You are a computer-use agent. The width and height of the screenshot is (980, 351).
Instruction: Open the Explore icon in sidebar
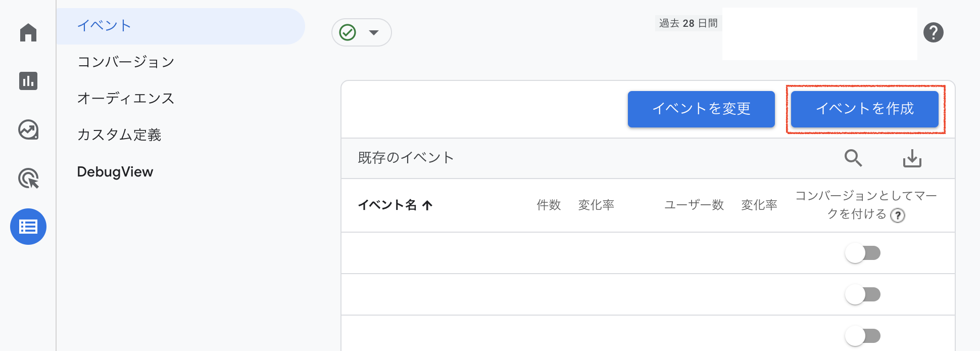coord(28,130)
